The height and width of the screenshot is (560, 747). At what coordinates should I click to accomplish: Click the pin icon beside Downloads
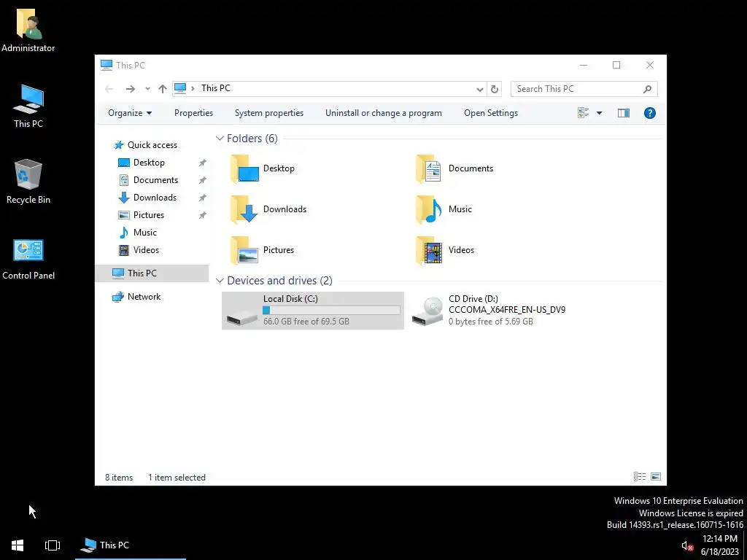coord(203,198)
